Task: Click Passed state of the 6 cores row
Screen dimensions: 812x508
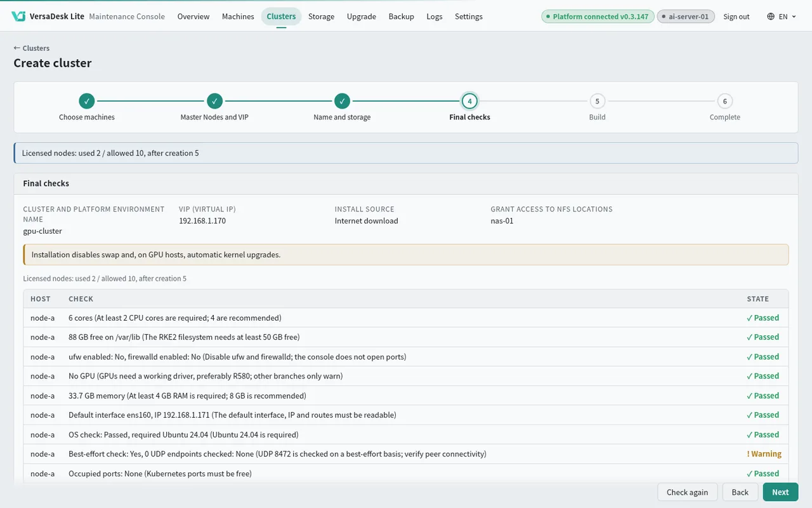Action: (763, 317)
